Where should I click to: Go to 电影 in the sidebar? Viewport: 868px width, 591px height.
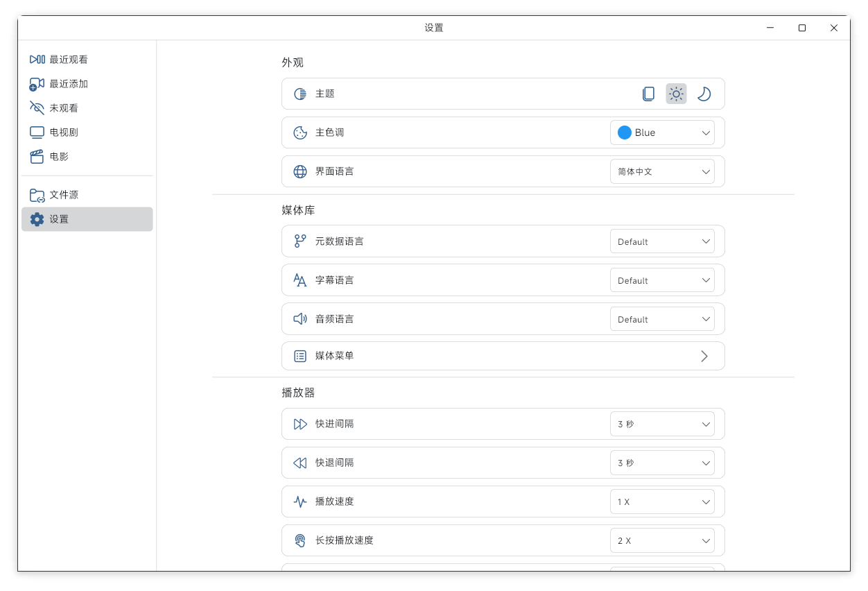(x=87, y=157)
